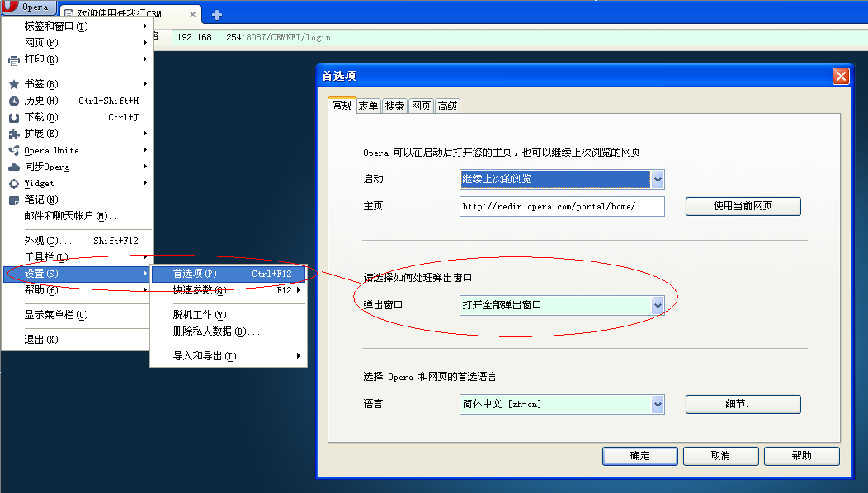
Task: Click into the 主页 homepage URL field
Action: click(x=561, y=206)
